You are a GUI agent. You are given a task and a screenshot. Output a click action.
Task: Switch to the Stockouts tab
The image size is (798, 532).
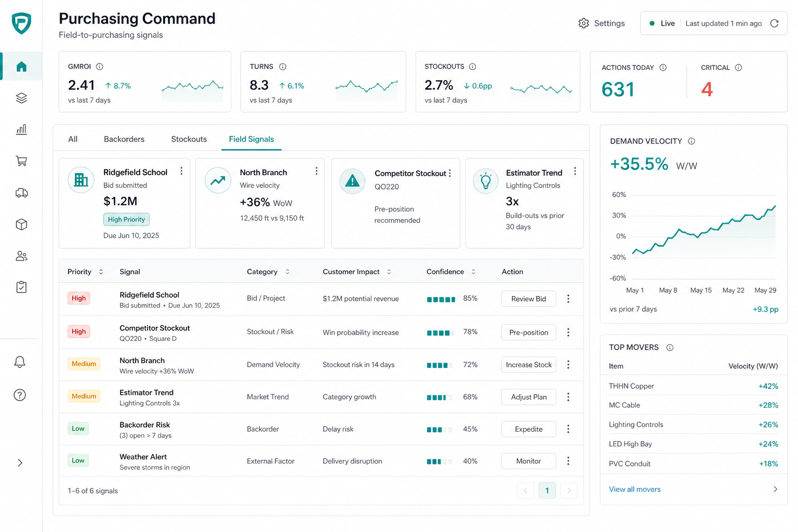(x=189, y=139)
